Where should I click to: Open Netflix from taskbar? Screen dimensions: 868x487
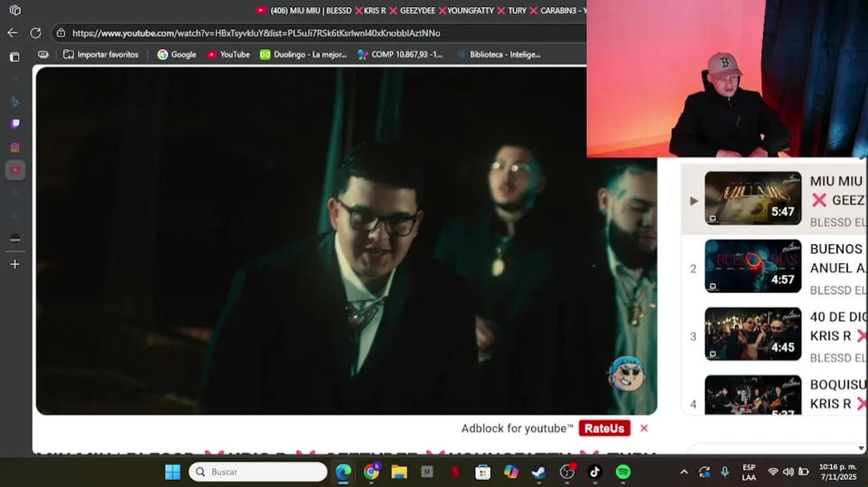(455, 471)
